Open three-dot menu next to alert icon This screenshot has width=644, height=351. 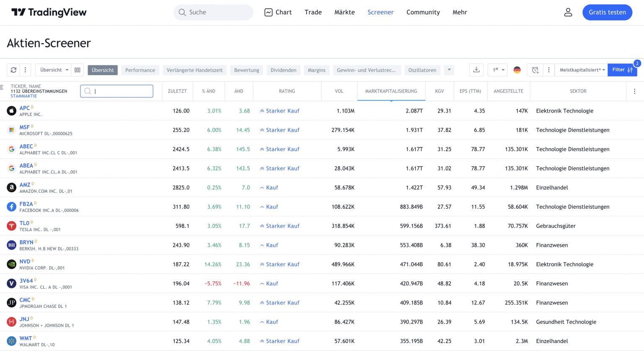[x=549, y=70]
